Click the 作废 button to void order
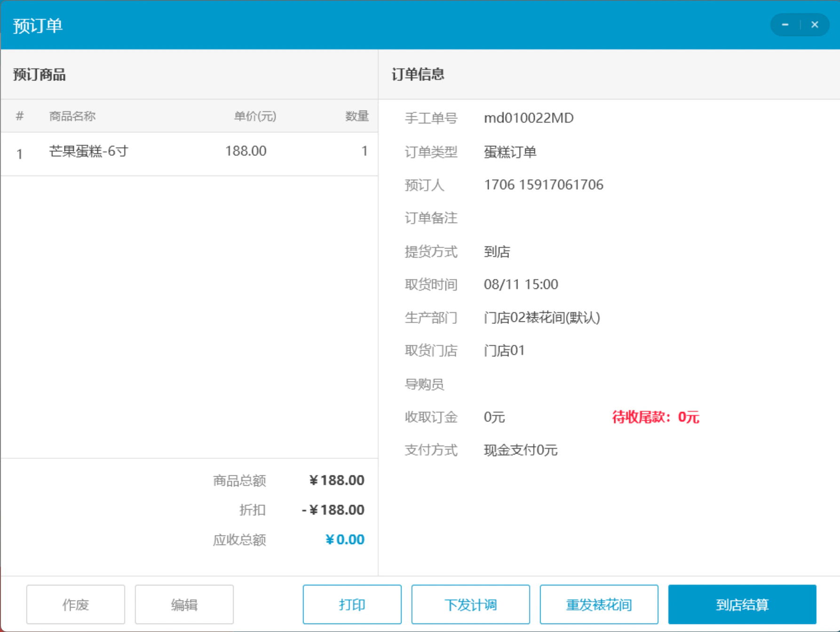 pos(76,604)
